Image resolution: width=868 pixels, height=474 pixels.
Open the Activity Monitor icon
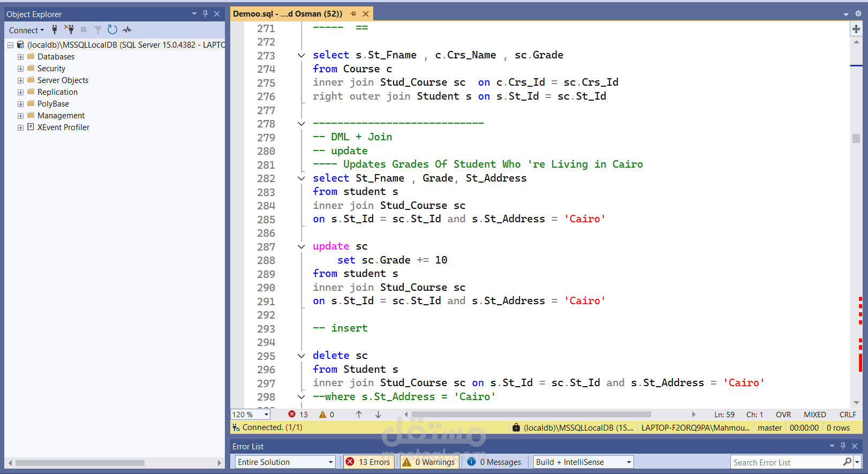pyautogui.click(x=127, y=29)
